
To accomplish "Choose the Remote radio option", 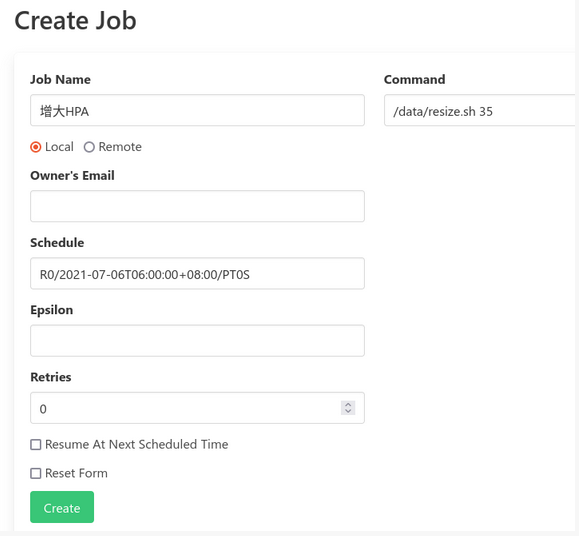I will tap(89, 147).
